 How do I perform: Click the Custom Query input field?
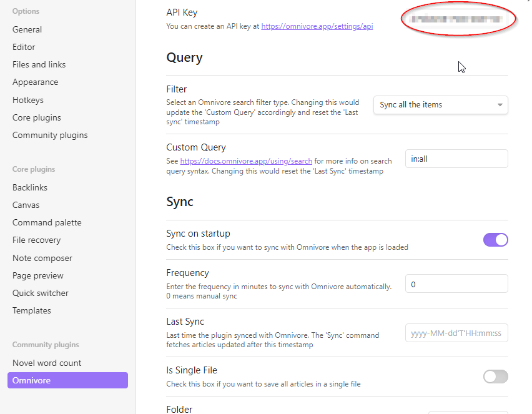tap(456, 159)
